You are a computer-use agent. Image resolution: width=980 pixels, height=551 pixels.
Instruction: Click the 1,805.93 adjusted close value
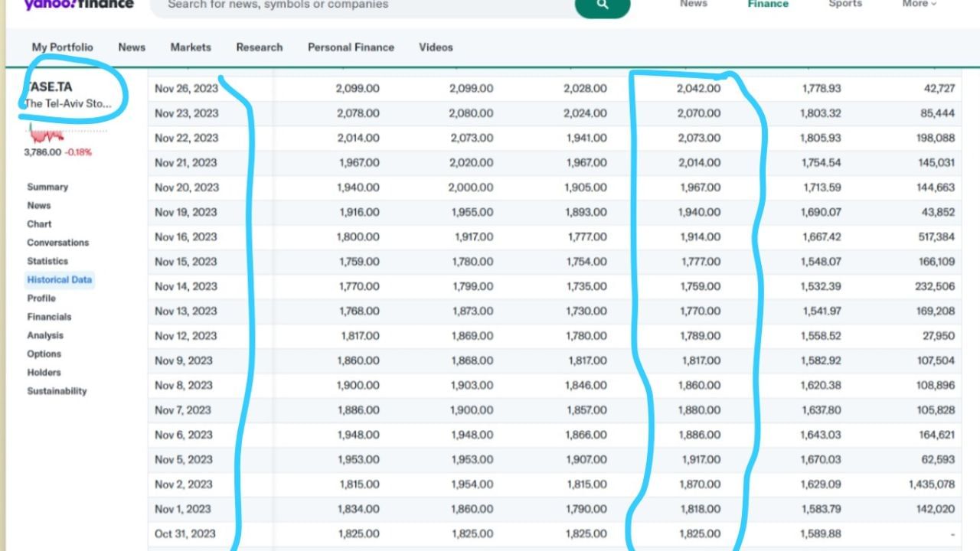[821, 138]
